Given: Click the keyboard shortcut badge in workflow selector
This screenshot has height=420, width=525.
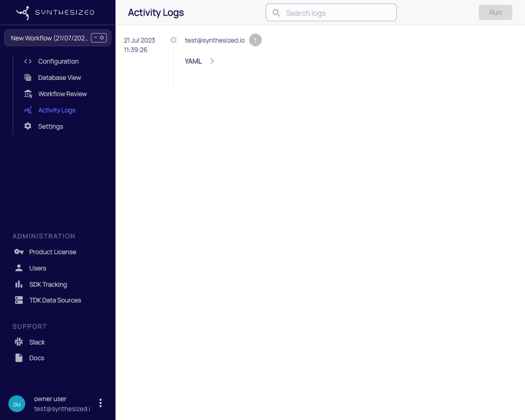Looking at the screenshot, I should 99,38.
